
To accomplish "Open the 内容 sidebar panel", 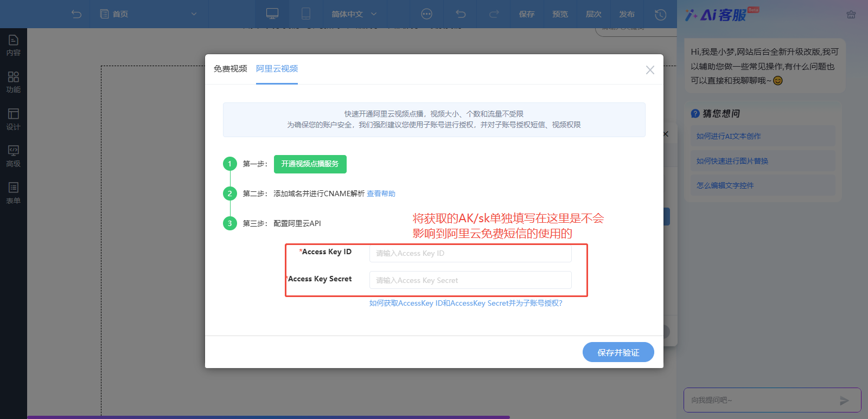I will [14, 46].
